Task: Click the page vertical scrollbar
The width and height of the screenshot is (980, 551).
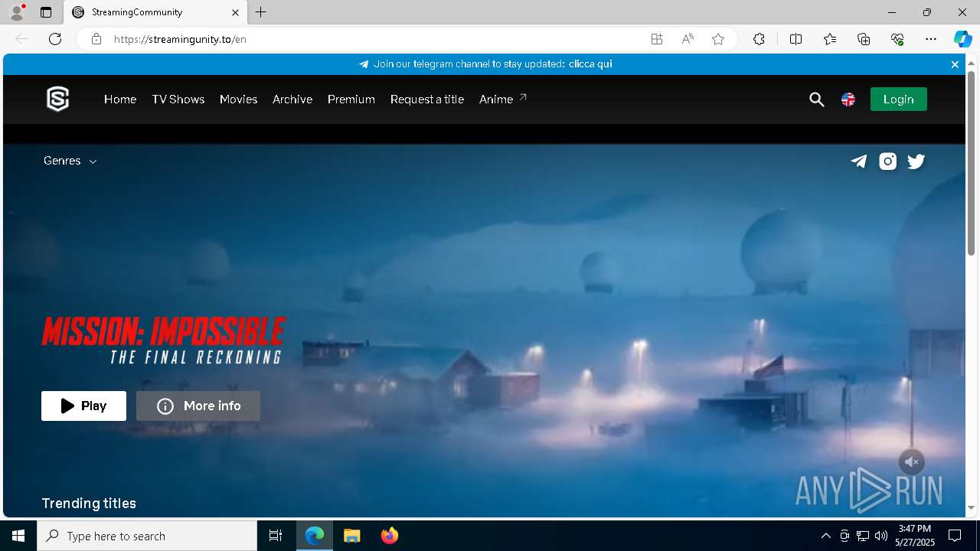Action: (x=971, y=164)
